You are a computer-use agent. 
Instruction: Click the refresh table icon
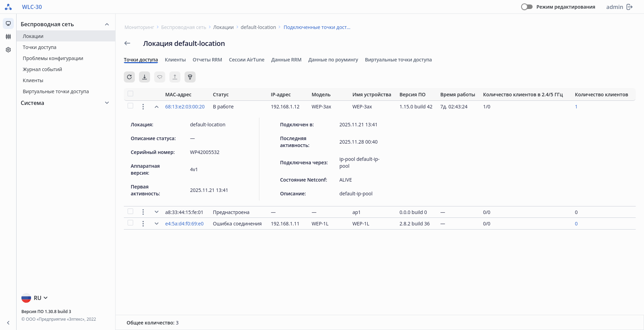tap(129, 77)
